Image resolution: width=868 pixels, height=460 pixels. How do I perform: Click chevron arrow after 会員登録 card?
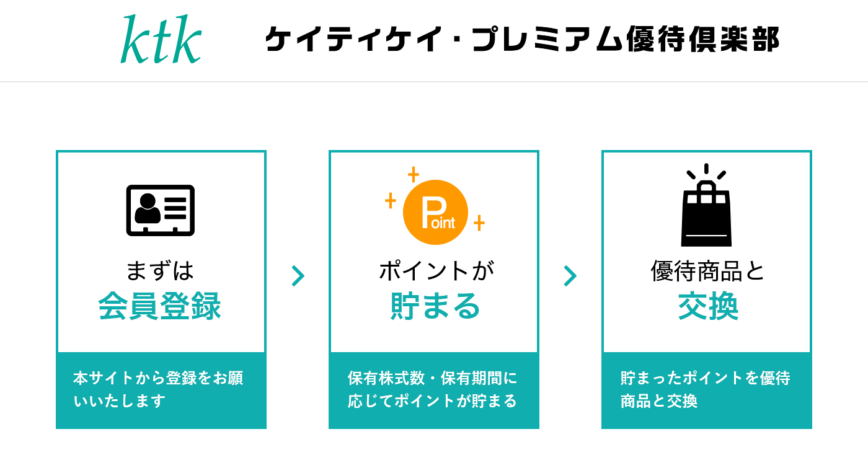coord(298,276)
